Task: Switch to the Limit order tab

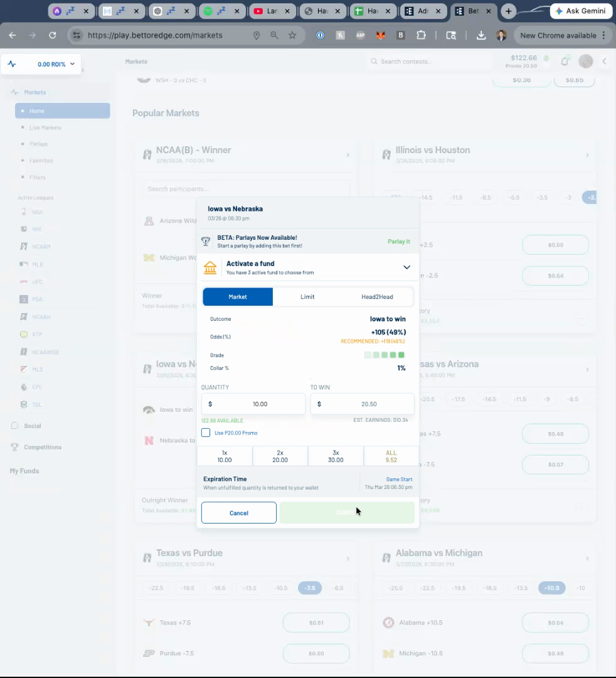Action: (x=307, y=297)
